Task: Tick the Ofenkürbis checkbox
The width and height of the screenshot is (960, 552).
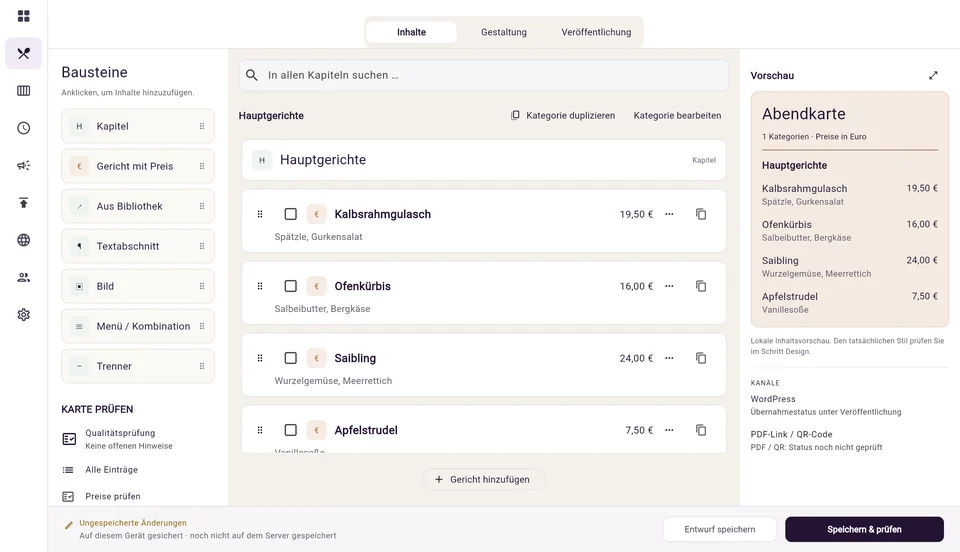Action: (290, 286)
